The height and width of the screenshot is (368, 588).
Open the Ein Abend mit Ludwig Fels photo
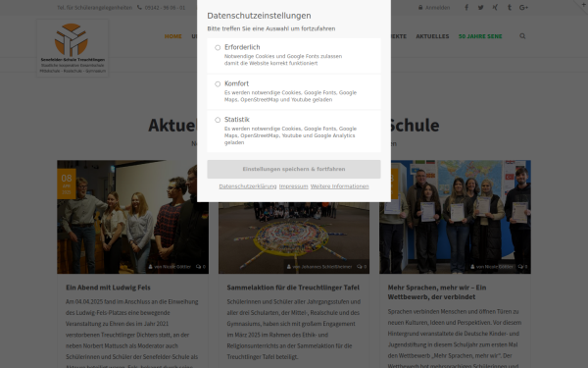132,217
